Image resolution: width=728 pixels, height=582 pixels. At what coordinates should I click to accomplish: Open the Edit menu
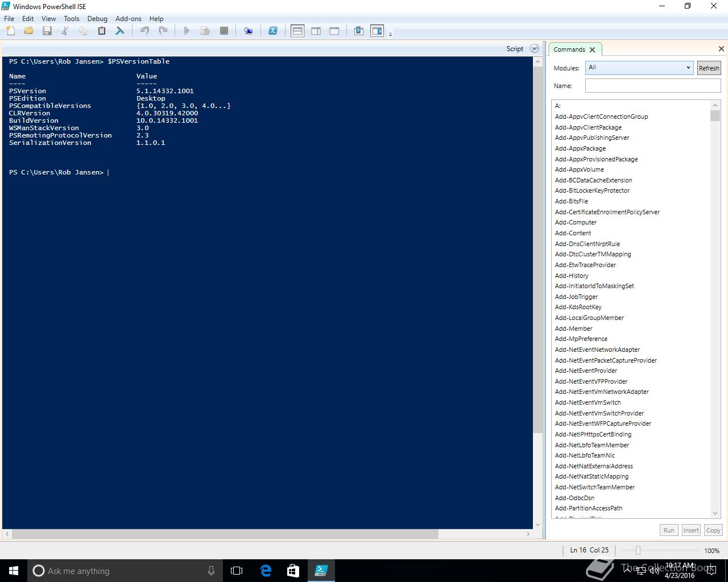point(28,19)
